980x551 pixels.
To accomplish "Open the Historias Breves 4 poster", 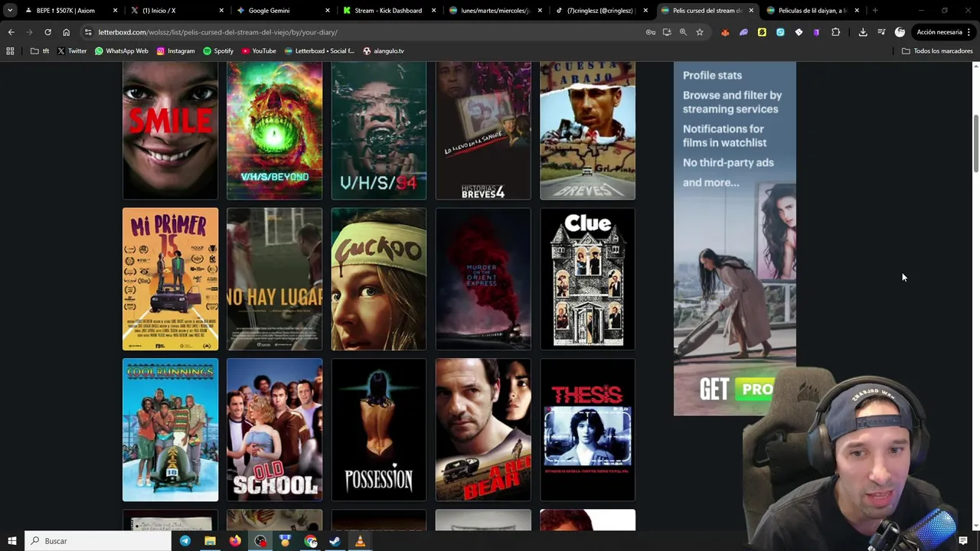I will 483,130.
